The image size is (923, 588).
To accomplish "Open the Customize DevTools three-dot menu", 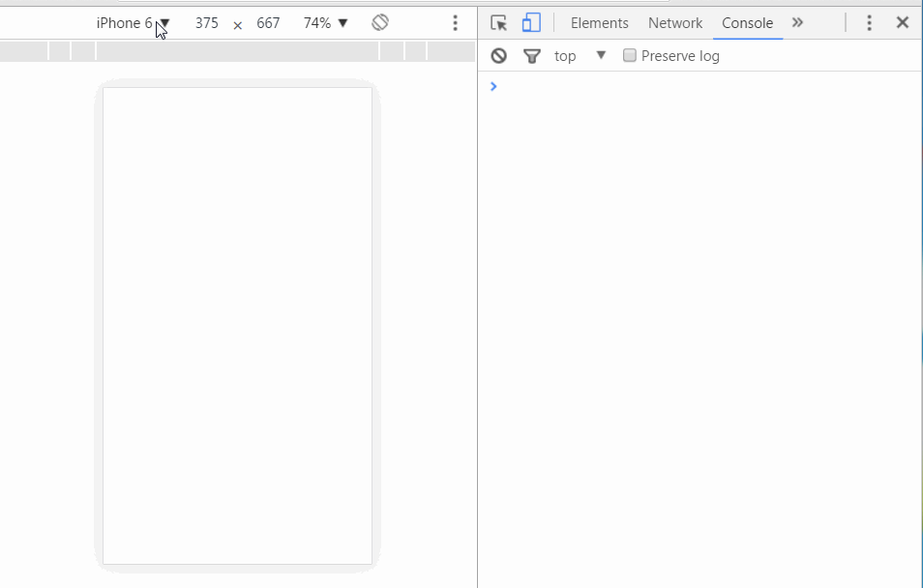I will pyautogui.click(x=869, y=23).
